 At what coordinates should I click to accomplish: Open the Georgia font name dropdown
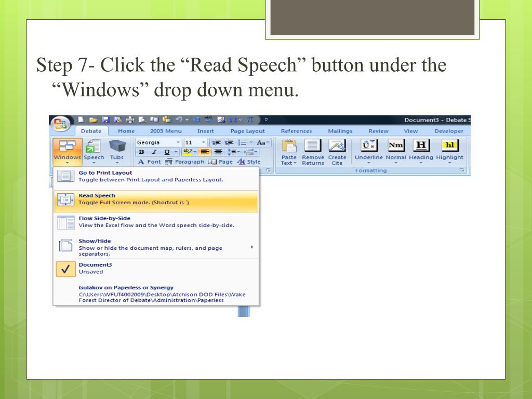click(x=178, y=142)
